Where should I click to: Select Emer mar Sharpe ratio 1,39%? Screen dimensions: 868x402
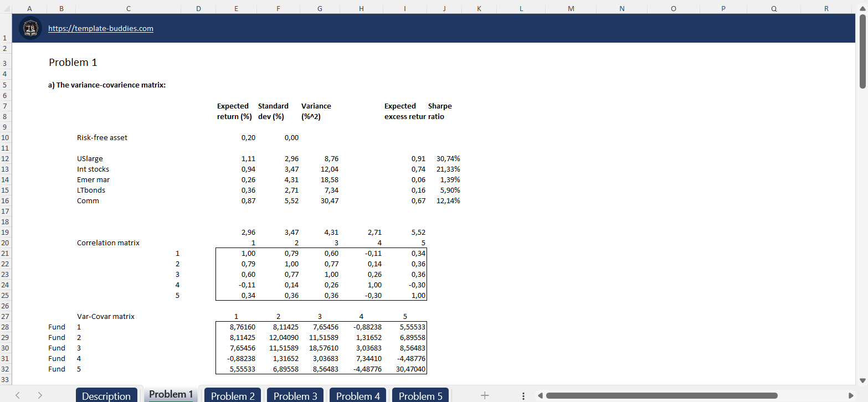coord(450,180)
